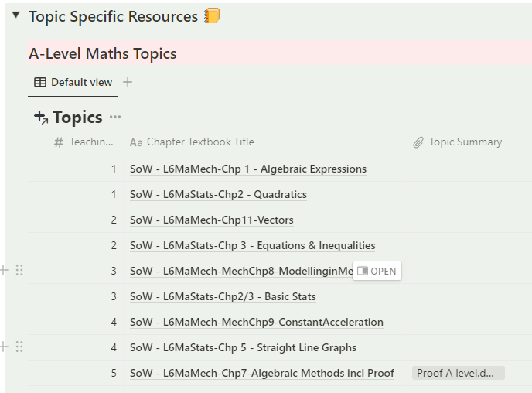Click Proof A level attachment file

tap(458, 373)
